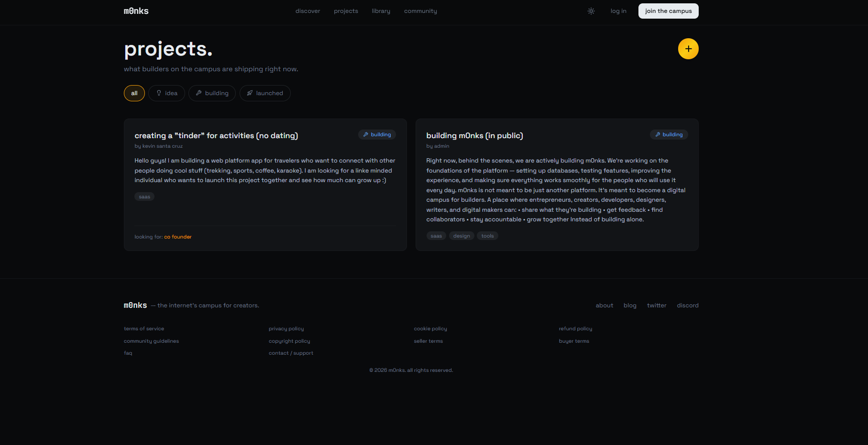Toggle the "idea" filter pill
This screenshot has width=868, height=445.
[x=166, y=93]
